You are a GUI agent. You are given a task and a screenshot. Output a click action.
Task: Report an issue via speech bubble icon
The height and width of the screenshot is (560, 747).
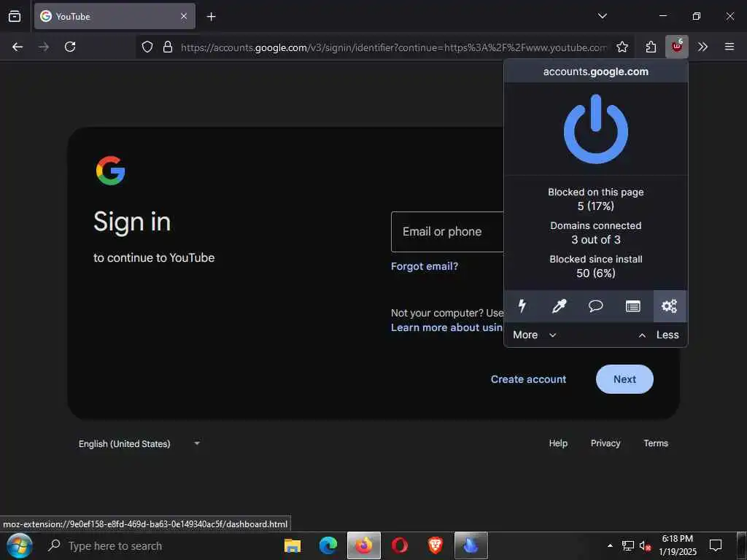[x=595, y=306]
